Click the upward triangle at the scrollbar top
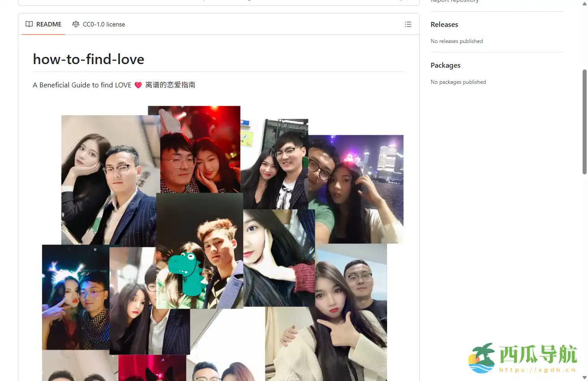This screenshot has height=381, width=588. click(585, 4)
